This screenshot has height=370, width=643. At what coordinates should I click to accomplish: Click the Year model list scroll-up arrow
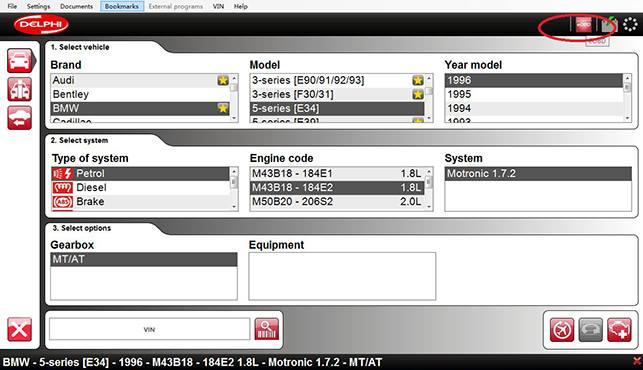click(627, 78)
